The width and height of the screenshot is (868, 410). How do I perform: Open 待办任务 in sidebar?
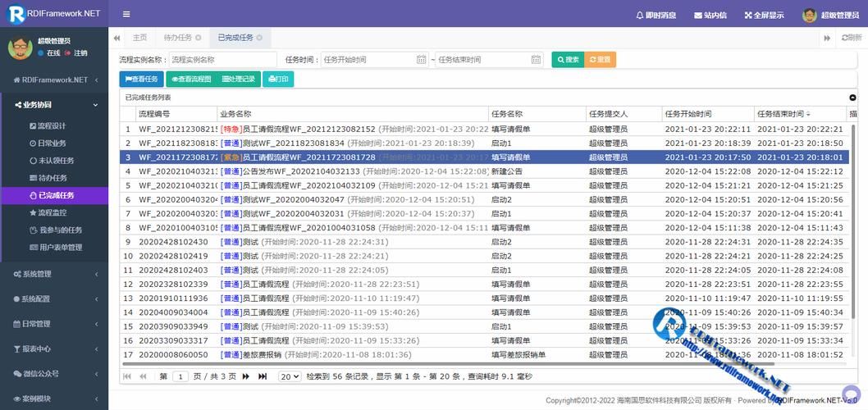point(54,178)
